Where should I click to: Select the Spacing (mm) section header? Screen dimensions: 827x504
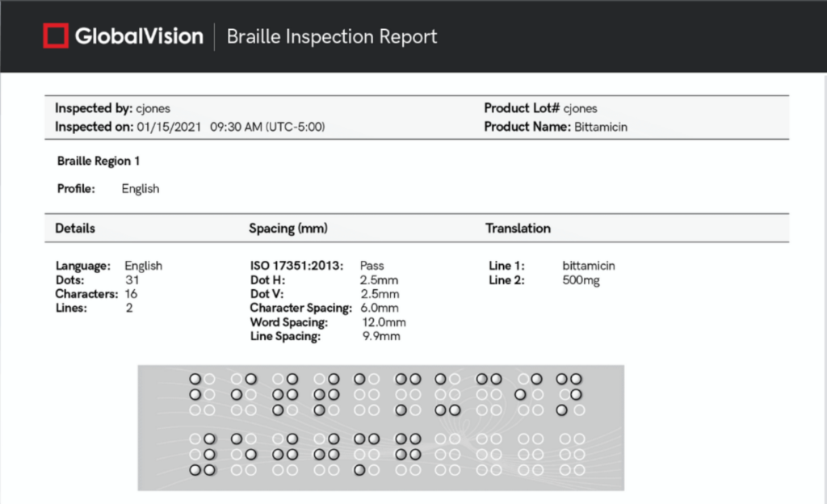coord(288,229)
